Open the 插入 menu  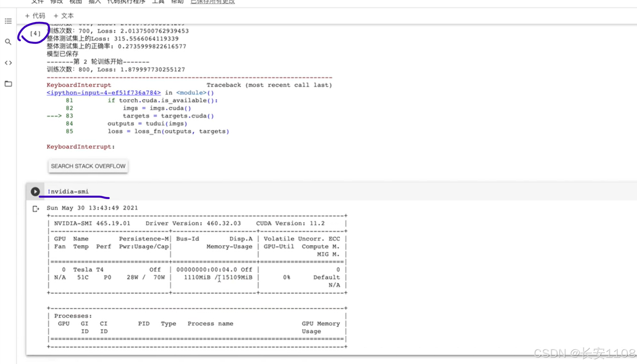point(94,2)
